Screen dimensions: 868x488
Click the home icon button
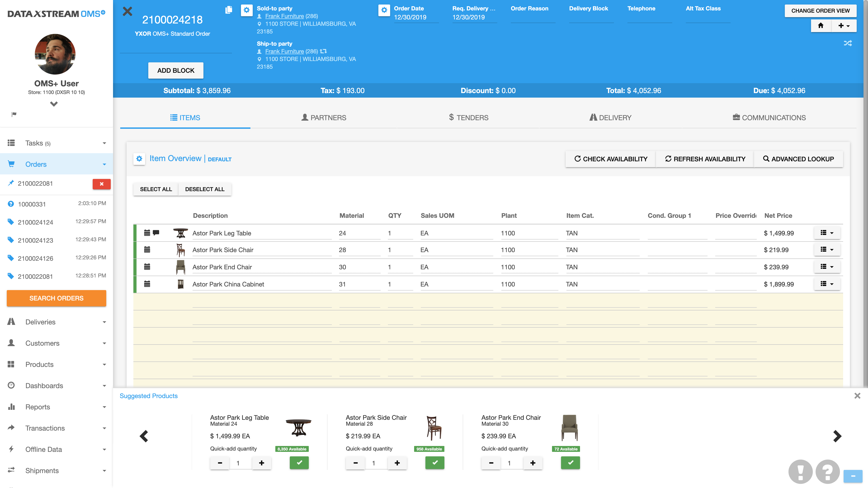[x=821, y=26]
